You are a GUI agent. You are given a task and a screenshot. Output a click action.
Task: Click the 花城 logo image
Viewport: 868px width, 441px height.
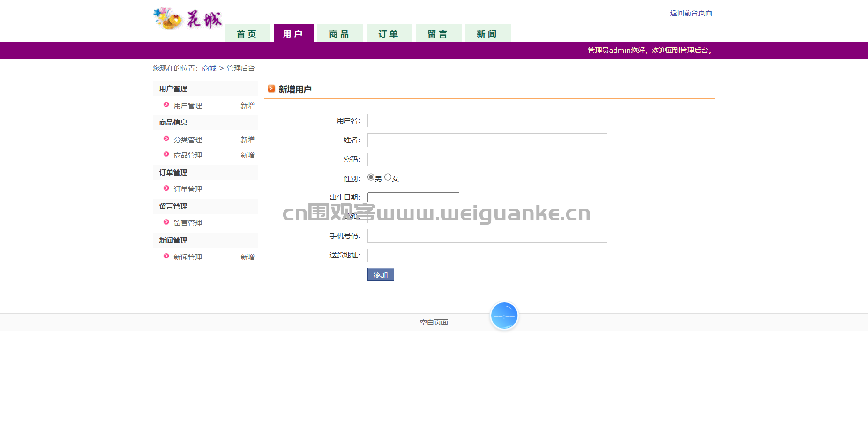(x=188, y=19)
